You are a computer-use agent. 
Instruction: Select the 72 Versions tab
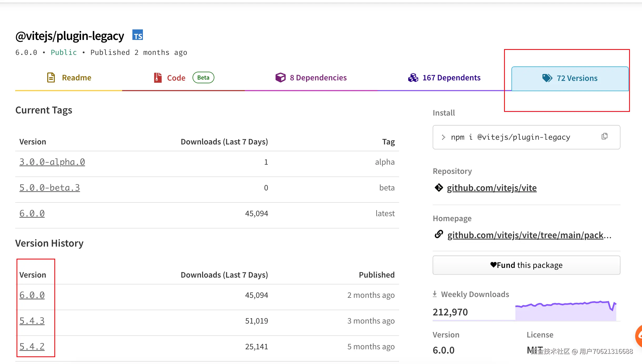[577, 78]
